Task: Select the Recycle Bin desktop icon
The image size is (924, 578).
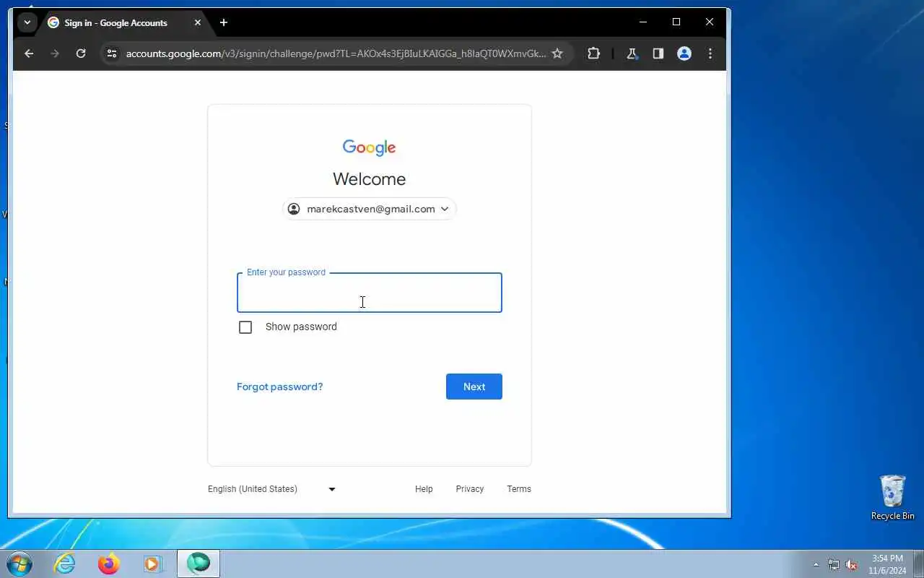Action: [x=893, y=497]
